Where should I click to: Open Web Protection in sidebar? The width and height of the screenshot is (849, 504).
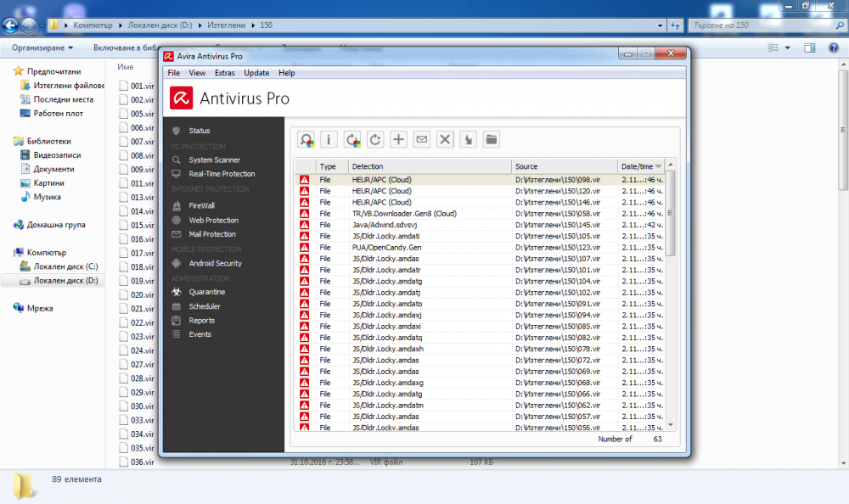point(213,221)
